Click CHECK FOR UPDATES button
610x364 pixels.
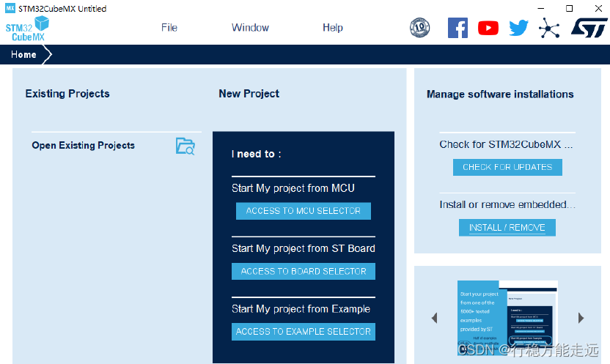(x=507, y=167)
